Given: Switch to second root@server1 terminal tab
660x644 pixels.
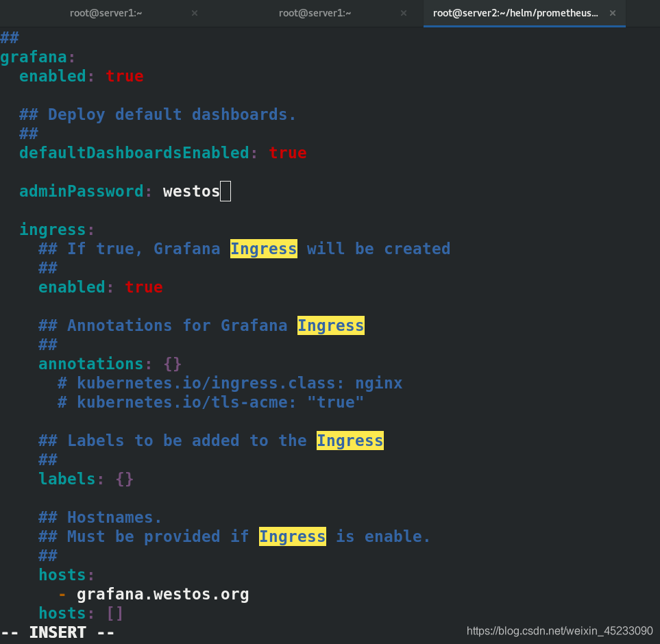Looking at the screenshot, I should 315,13.
